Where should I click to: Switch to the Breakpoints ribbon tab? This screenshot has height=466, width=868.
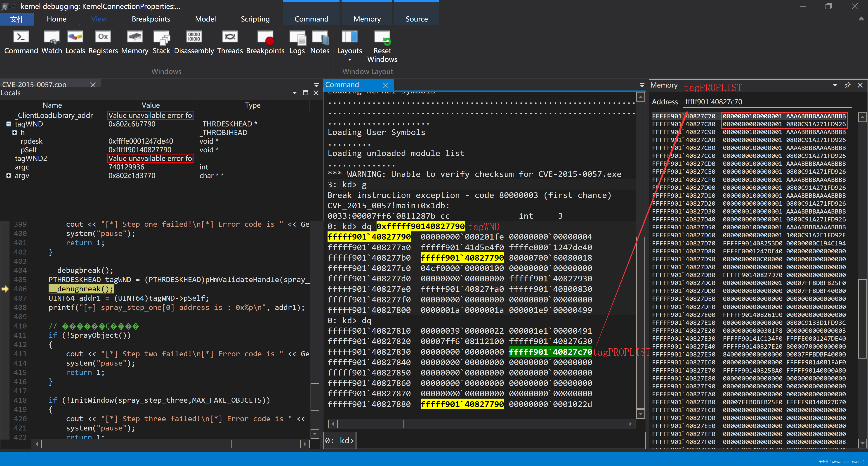[151, 19]
